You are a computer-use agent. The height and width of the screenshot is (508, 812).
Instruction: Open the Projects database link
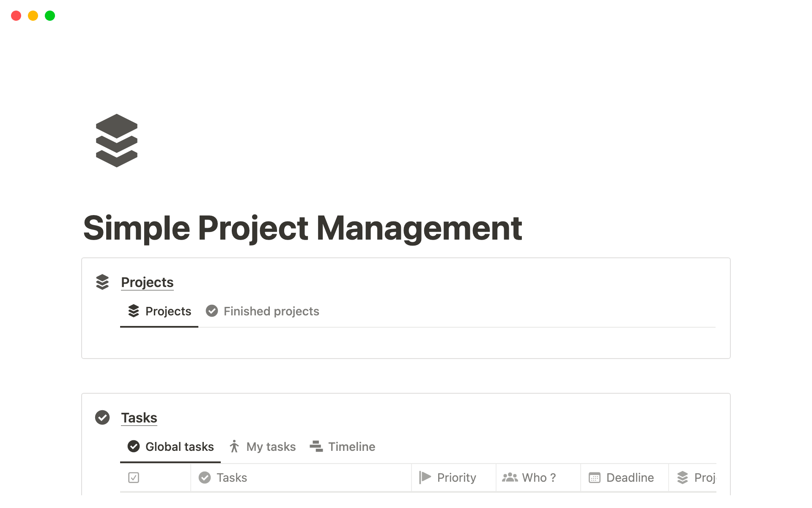tap(147, 282)
